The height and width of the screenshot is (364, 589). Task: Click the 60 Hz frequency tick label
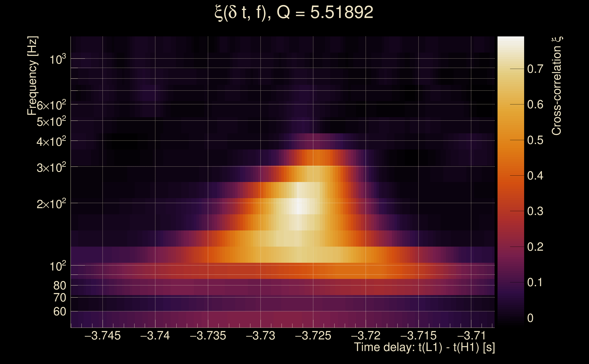(x=59, y=312)
